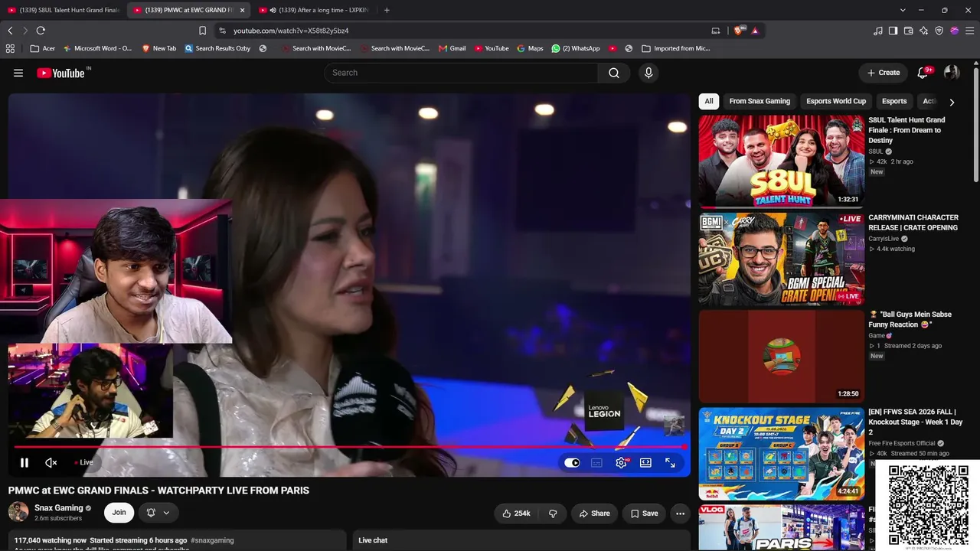
Task: Like the video with 254k likes
Action: click(516, 514)
